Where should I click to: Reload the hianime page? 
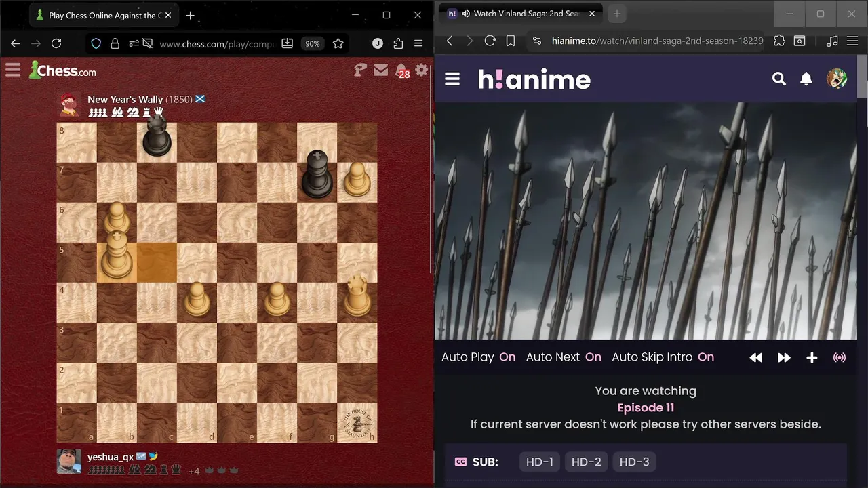[x=490, y=41]
